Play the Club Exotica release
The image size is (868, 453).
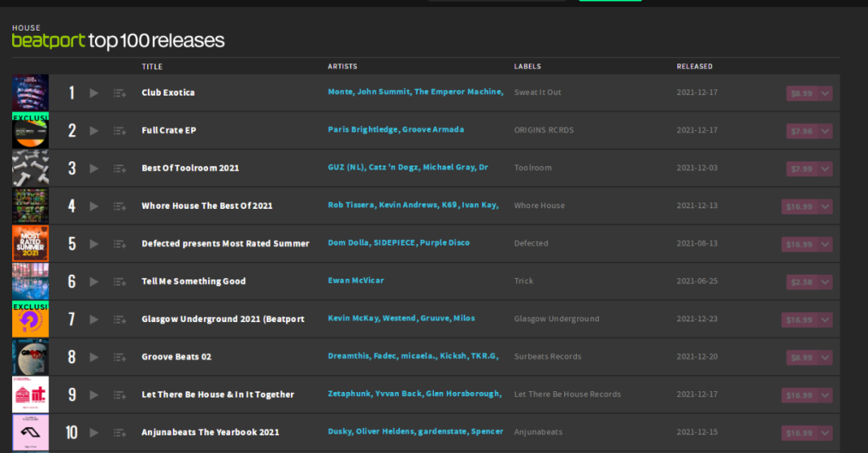94,93
